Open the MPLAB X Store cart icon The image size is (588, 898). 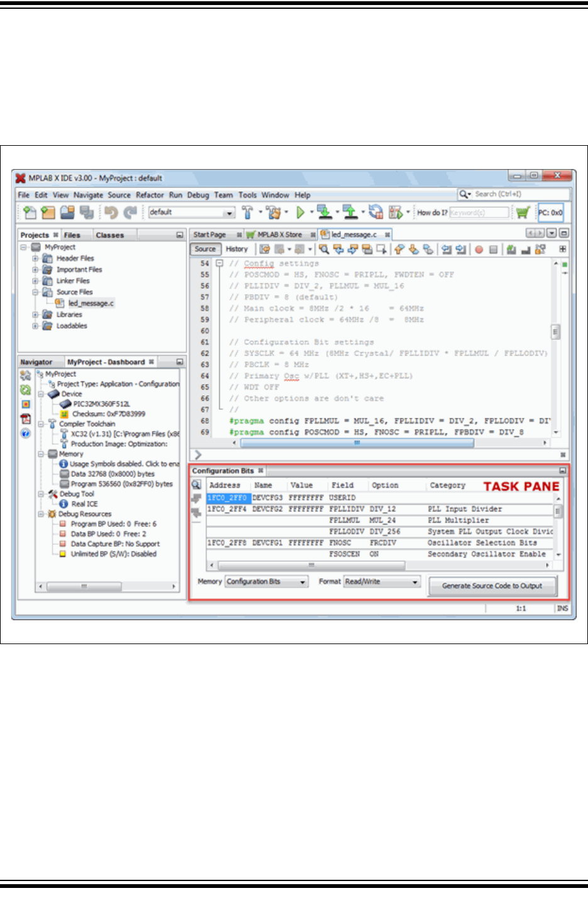(523, 212)
